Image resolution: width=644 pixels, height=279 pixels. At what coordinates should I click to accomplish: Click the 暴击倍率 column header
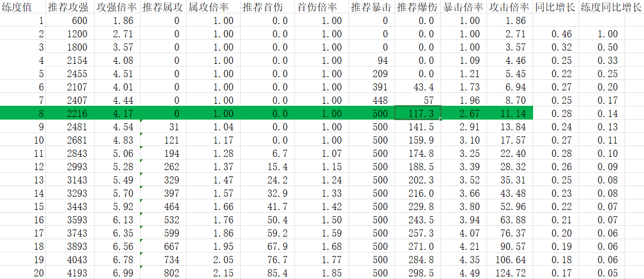pos(464,7)
